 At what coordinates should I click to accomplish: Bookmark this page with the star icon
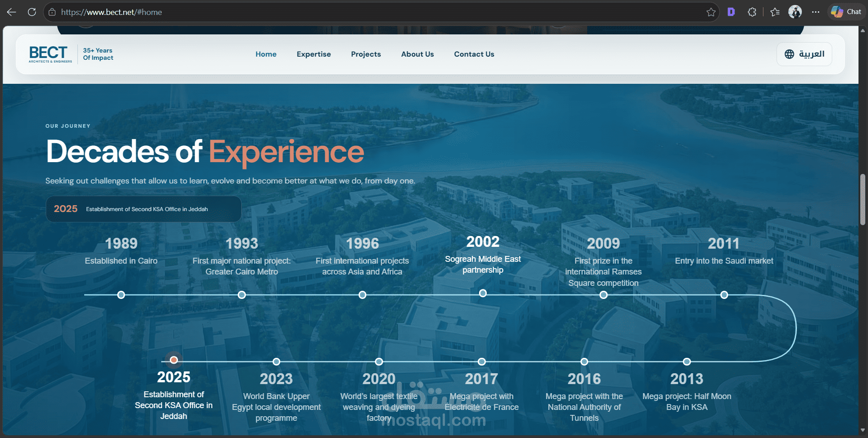711,12
